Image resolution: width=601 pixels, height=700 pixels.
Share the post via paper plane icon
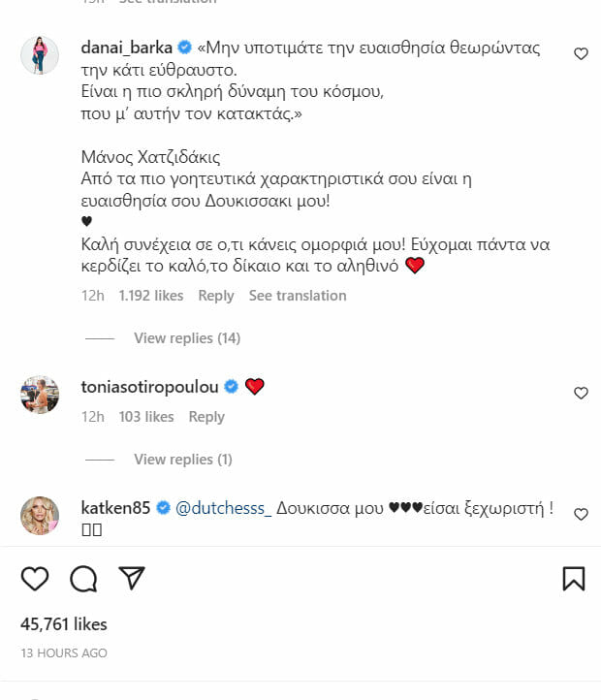tap(132, 579)
